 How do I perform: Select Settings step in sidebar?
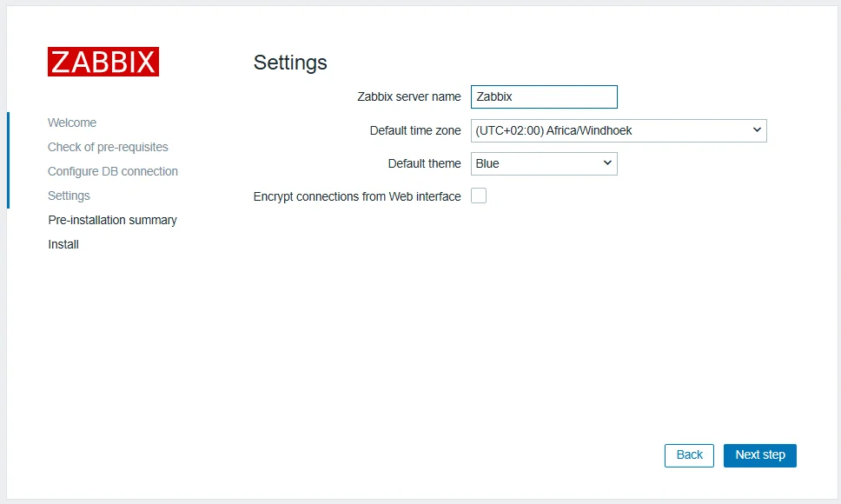pos(69,196)
